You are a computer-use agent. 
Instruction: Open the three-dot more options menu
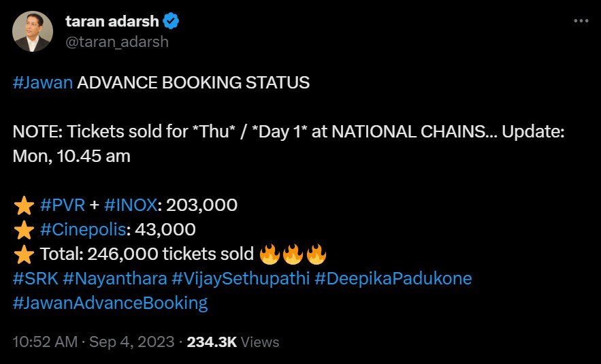[580, 21]
